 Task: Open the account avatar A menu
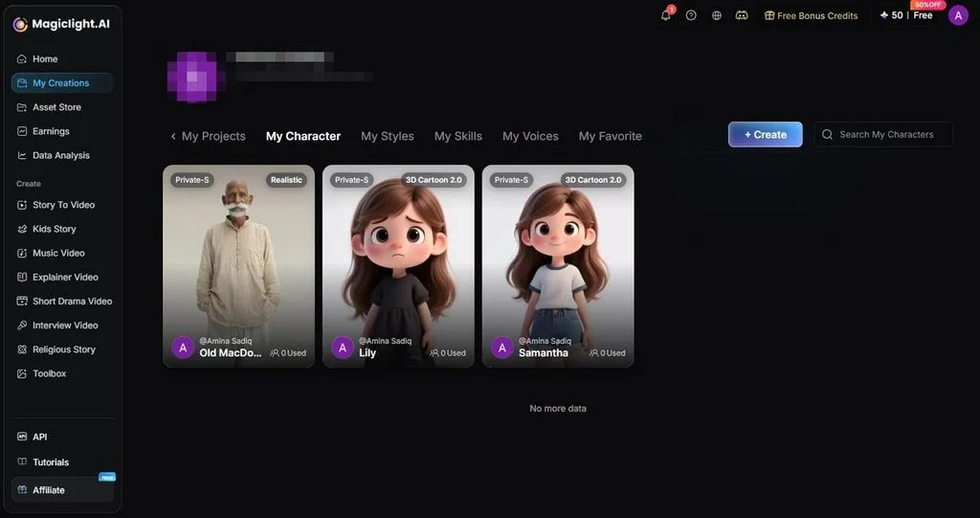click(958, 15)
